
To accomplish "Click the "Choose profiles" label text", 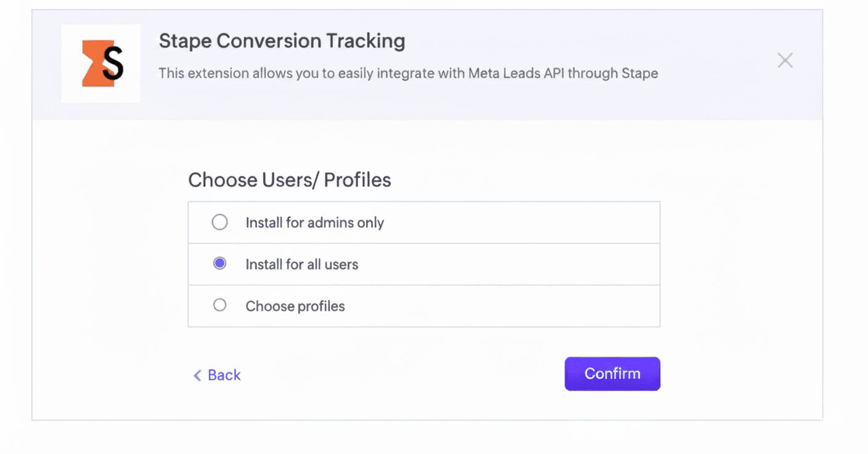I will (295, 306).
